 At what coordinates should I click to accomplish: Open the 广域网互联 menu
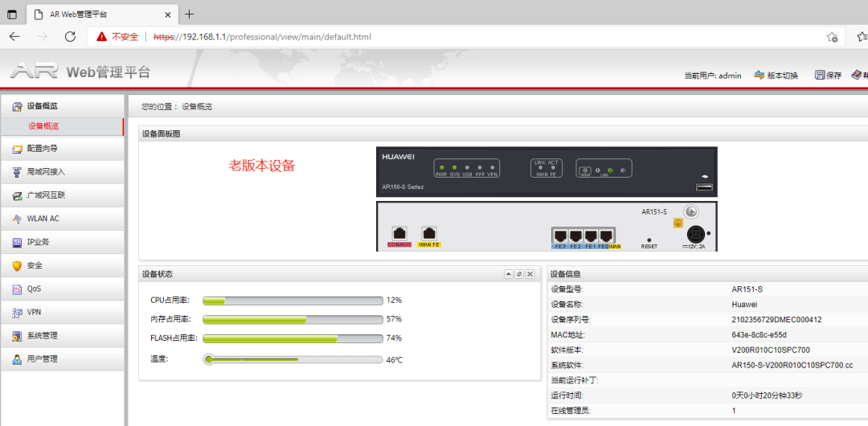coord(62,195)
